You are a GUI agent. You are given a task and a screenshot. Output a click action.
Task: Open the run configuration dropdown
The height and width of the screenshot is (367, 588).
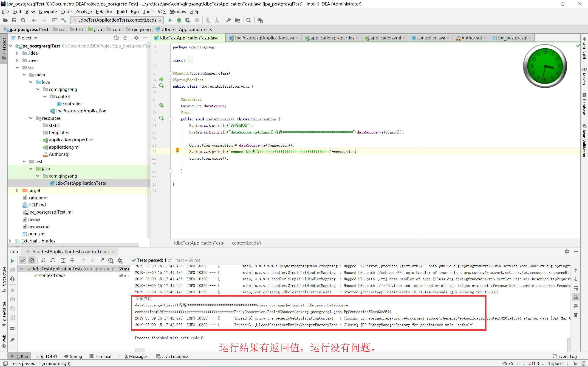[117, 20]
